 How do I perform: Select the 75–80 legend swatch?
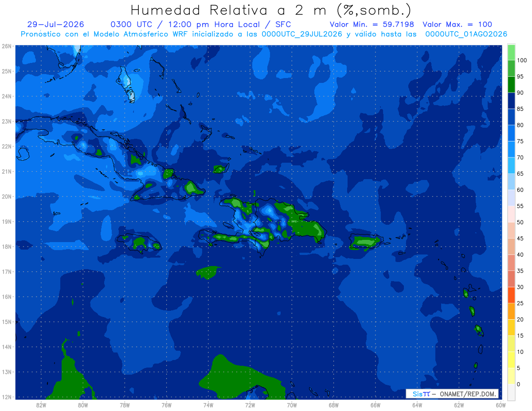pos(511,133)
